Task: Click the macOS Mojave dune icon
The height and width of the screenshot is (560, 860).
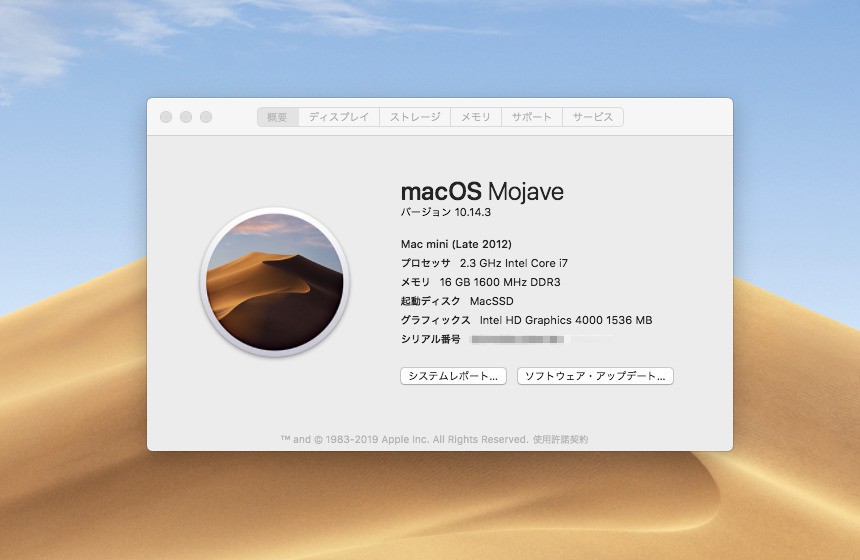Action: [x=275, y=282]
